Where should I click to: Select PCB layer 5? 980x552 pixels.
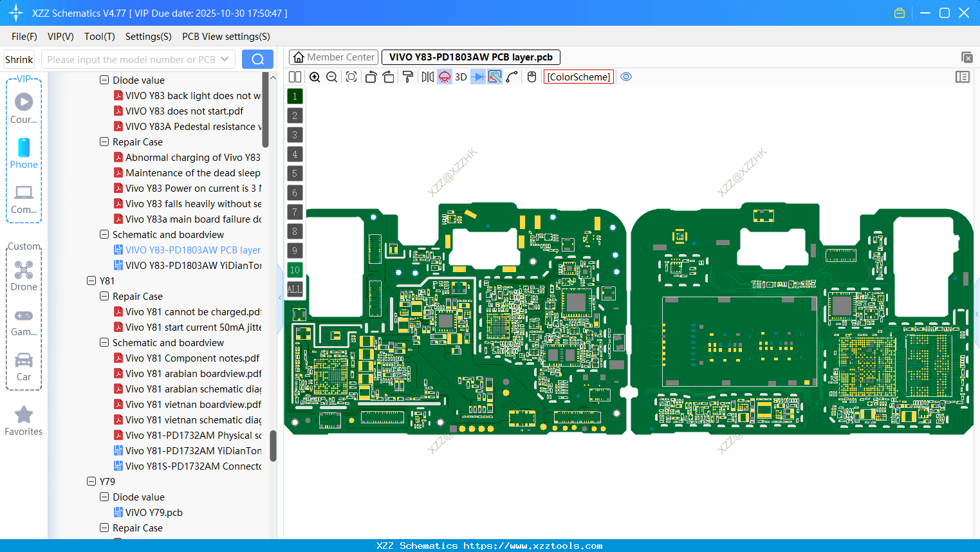[294, 174]
